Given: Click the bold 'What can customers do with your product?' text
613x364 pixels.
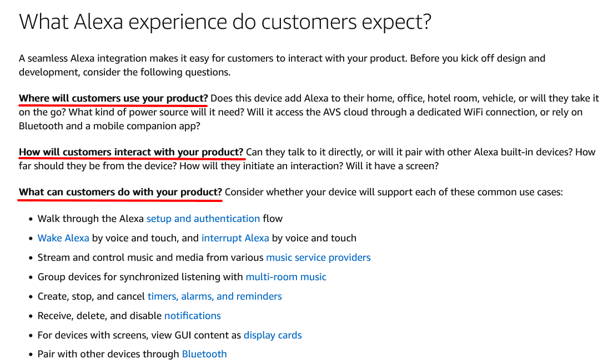Looking at the screenshot, I should coord(120,193).
